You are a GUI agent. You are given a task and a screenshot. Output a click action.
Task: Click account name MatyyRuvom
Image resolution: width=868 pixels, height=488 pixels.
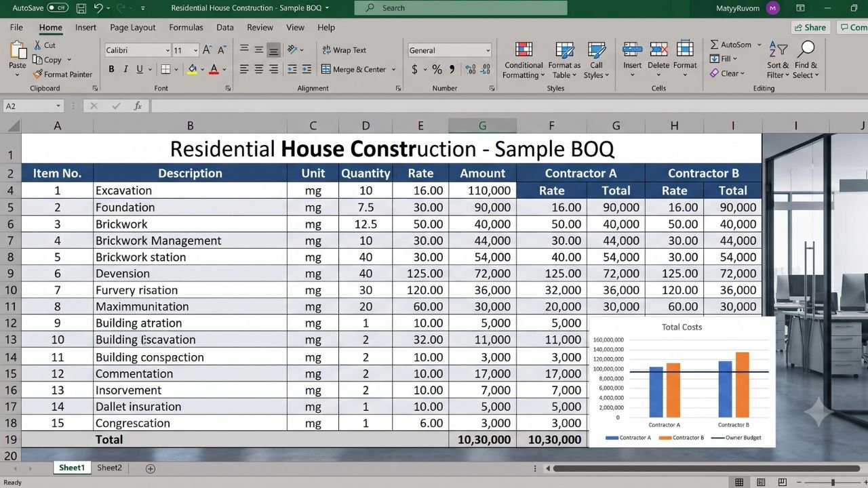click(738, 8)
